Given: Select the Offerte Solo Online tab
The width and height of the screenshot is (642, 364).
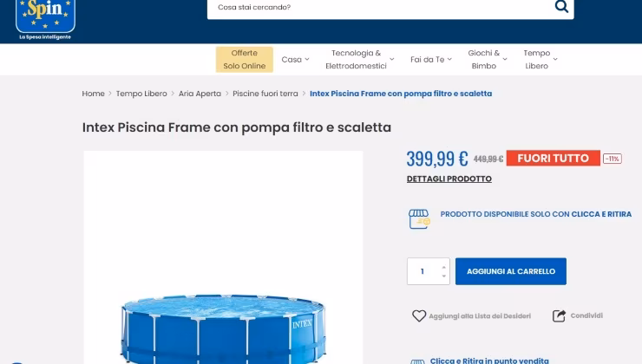Looking at the screenshot, I should [x=245, y=60].
